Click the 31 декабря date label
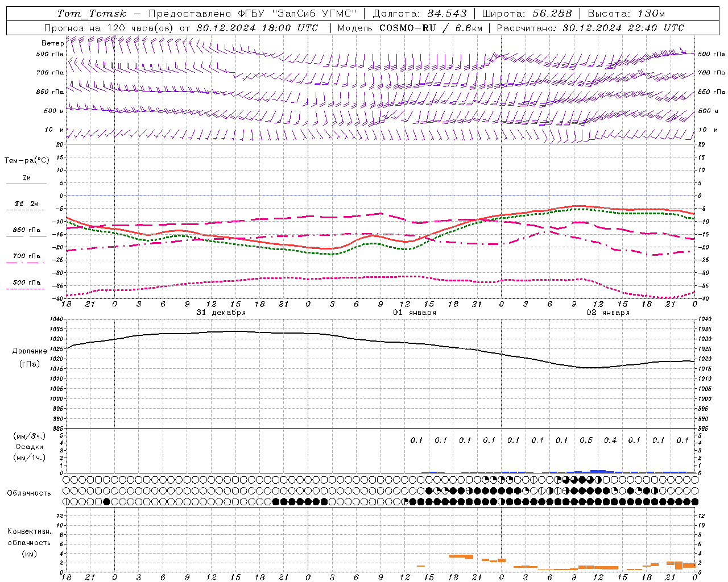This screenshot has height=582, width=728. tap(221, 313)
